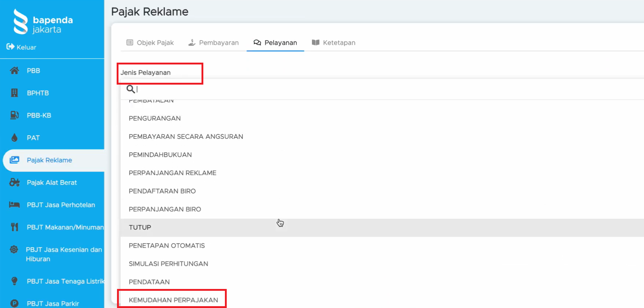Screen dimensions: 644x308
Task: Open the Pembayaran tab
Action: tap(214, 43)
